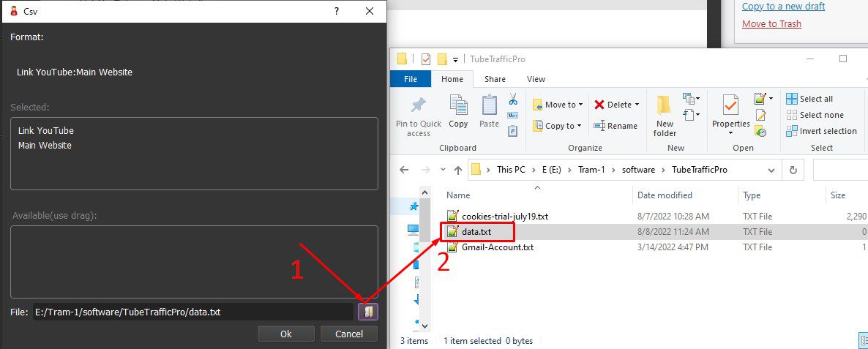868x349 pixels.
Task: Click New folder icon in quick access toolbar
Action: tap(442, 59)
